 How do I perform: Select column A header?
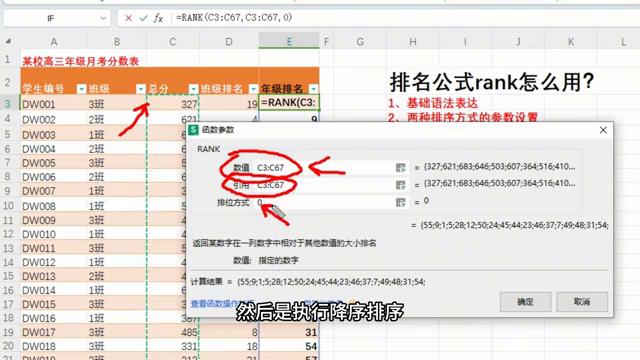(x=53, y=42)
